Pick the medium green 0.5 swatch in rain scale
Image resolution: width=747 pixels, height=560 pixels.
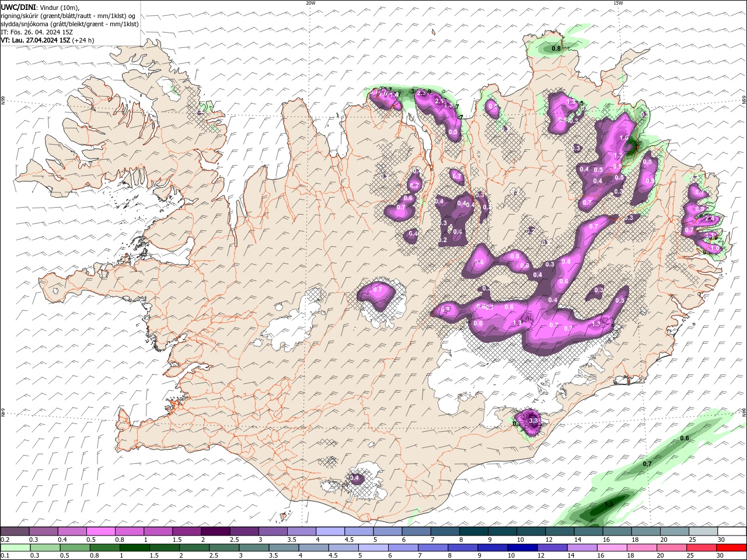[x=75, y=548]
